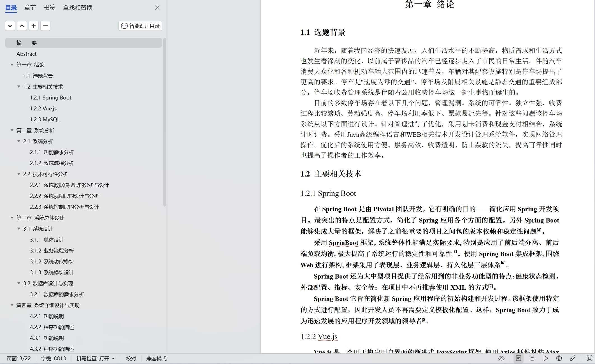The image size is (595, 364).
Task: Click the collapse-up chevron button
Action: coord(22,26)
